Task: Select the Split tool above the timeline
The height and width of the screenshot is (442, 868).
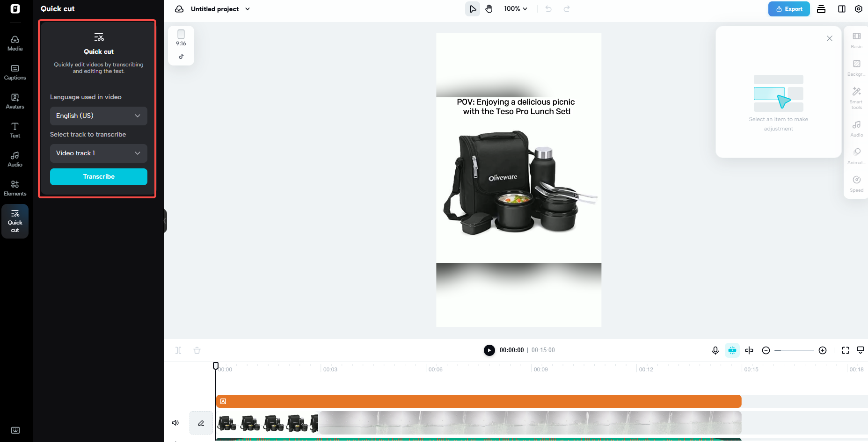Action: coord(178,350)
